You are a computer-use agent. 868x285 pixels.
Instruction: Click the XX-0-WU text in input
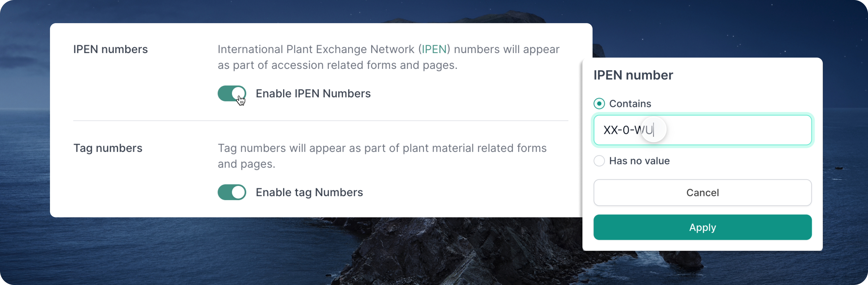[628, 130]
